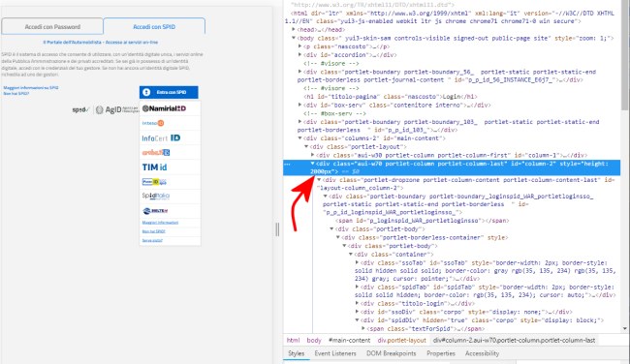Select the html dir ltr element line
Screen dimensions: 630x364
[449, 16]
